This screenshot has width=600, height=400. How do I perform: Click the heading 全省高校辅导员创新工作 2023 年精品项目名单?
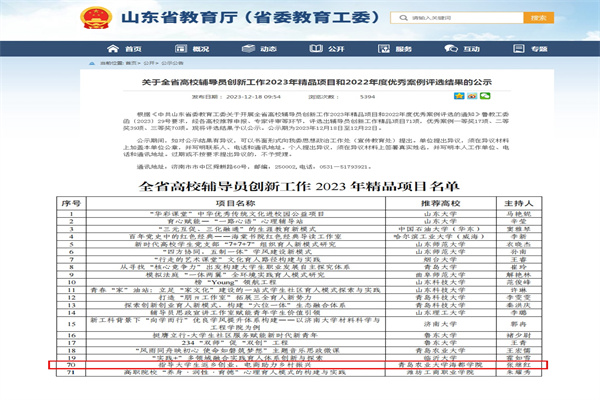coord(299,186)
